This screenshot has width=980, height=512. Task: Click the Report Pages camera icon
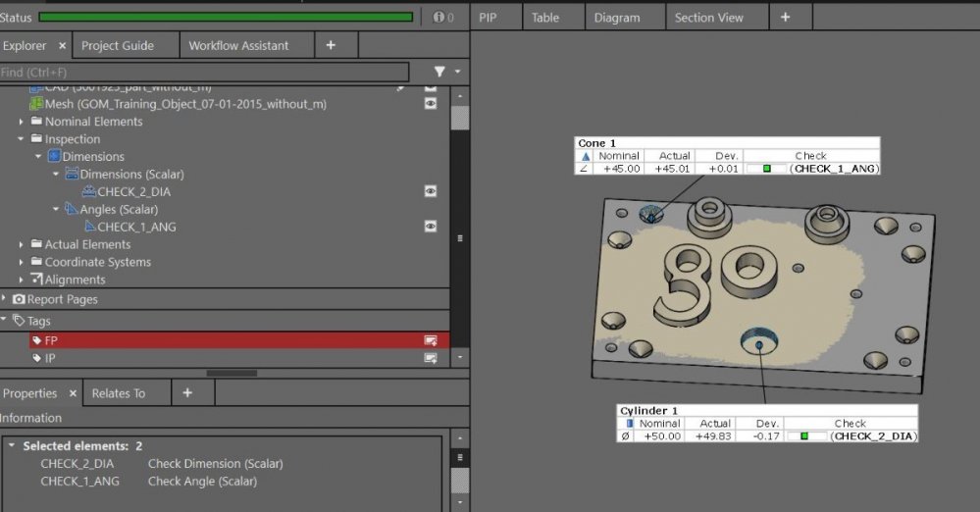tap(19, 299)
